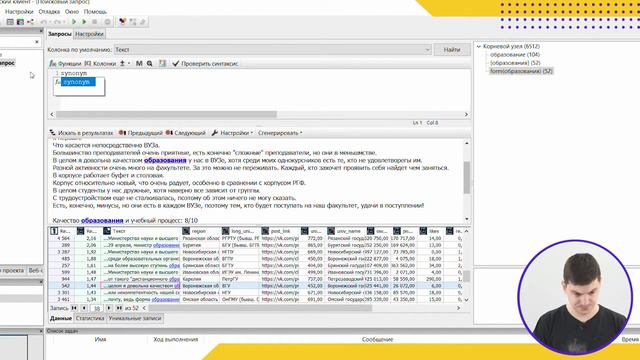The height and width of the screenshot is (360, 640).
Task: Select the {образования} (52) tree item
Action: click(x=515, y=63)
